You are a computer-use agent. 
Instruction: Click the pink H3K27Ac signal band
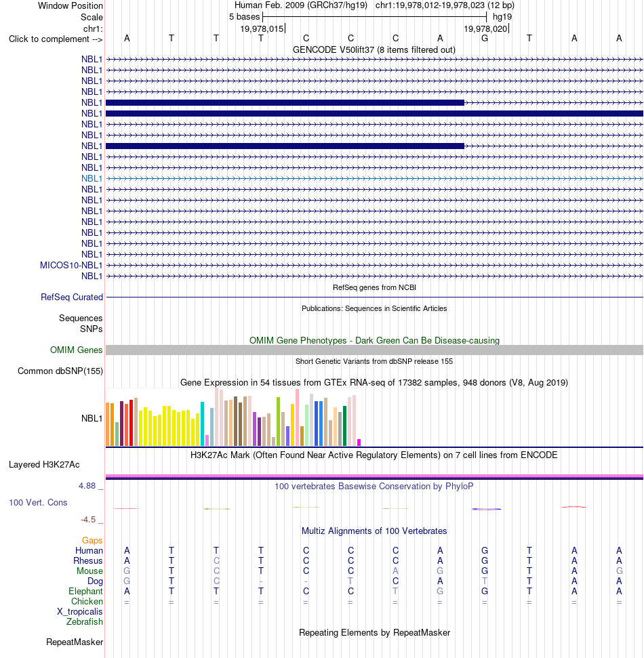point(374,476)
